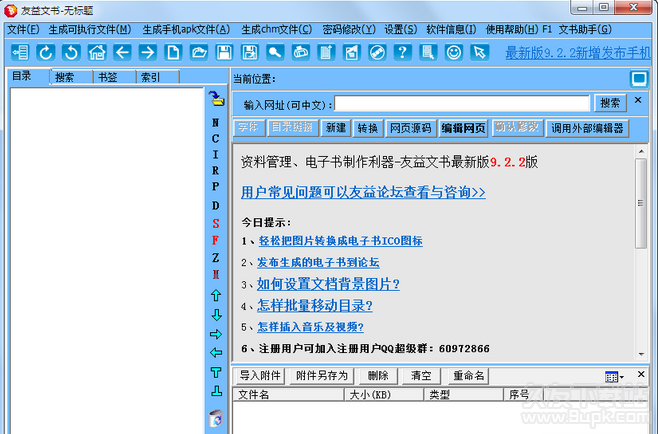
Task: Click the smiley face toolbar icon
Action: (454, 52)
